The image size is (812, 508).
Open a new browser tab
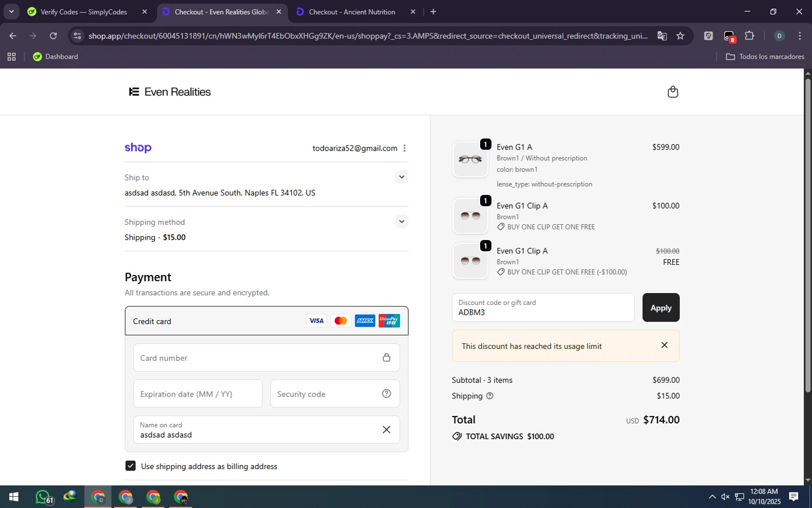click(433, 11)
